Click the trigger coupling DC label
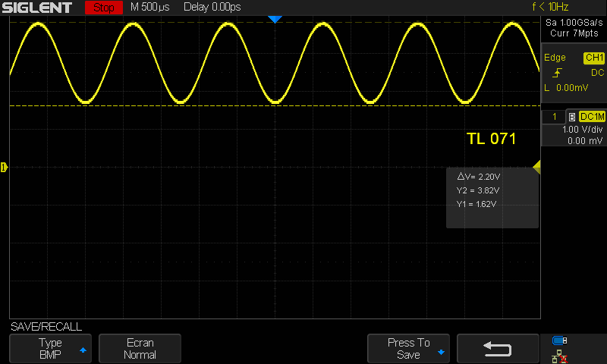 coord(597,73)
